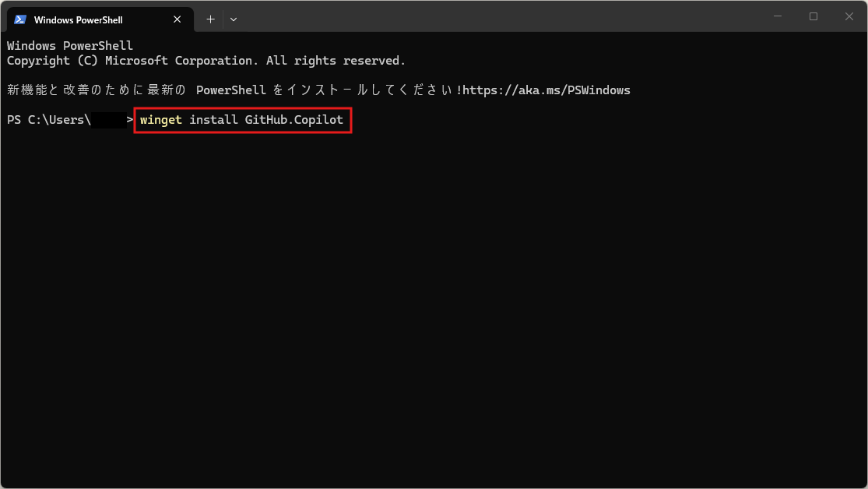The width and height of the screenshot is (868, 489).
Task: Click the Japanese PowerShell install message
Action: 234,90
